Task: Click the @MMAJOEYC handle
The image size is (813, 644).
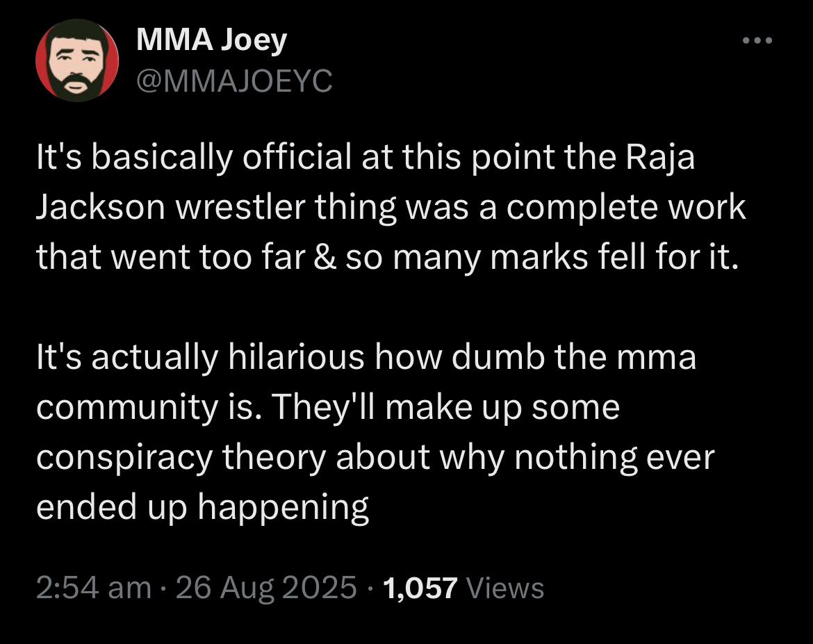Action: point(234,82)
